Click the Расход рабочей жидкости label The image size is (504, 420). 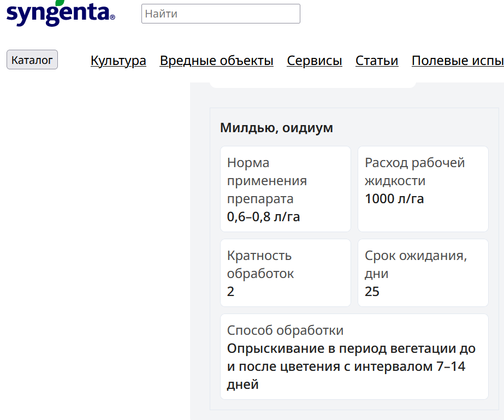click(414, 171)
